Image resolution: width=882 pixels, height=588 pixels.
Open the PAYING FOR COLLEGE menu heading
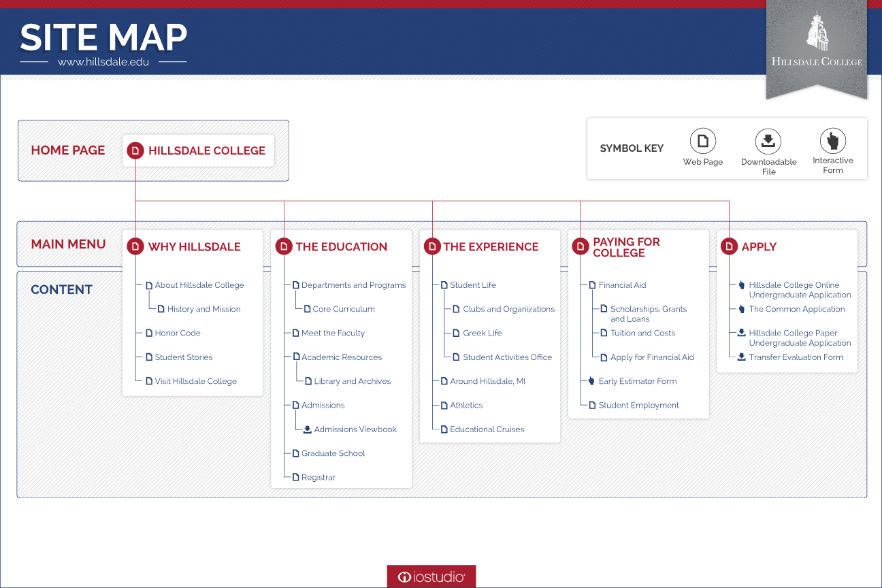click(x=627, y=247)
